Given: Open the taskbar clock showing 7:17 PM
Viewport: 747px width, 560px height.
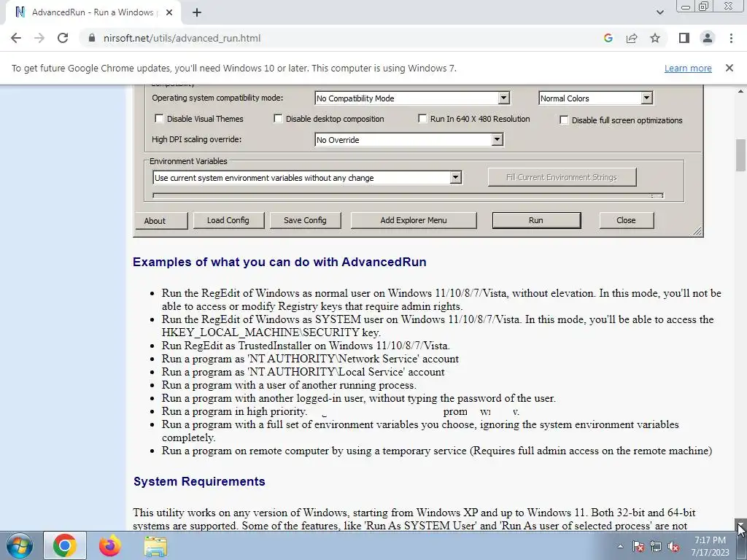Looking at the screenshot, I should [x=710, y=546].
